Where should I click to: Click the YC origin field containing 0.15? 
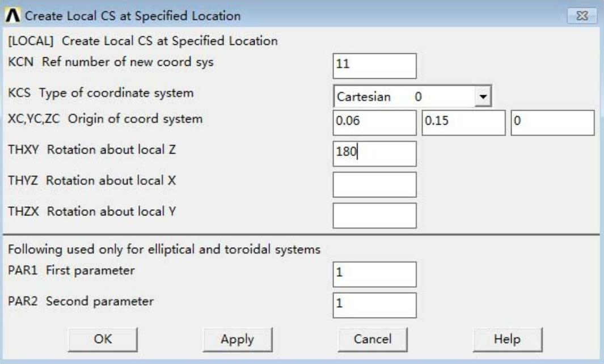[463, 123]
